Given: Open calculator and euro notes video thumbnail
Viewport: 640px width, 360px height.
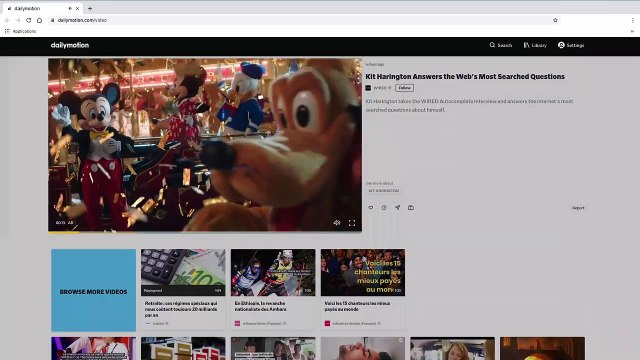Looking at the screenshot, I should coord(183,273).
